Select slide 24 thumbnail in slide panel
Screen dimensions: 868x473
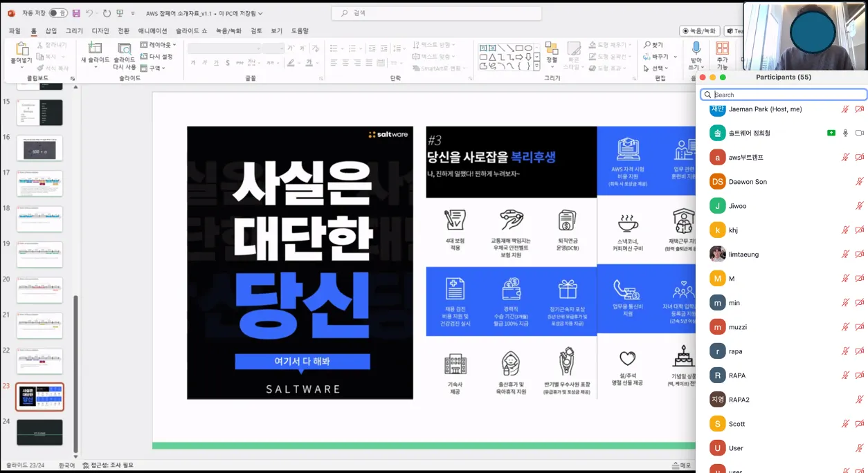tap(39, 432)
